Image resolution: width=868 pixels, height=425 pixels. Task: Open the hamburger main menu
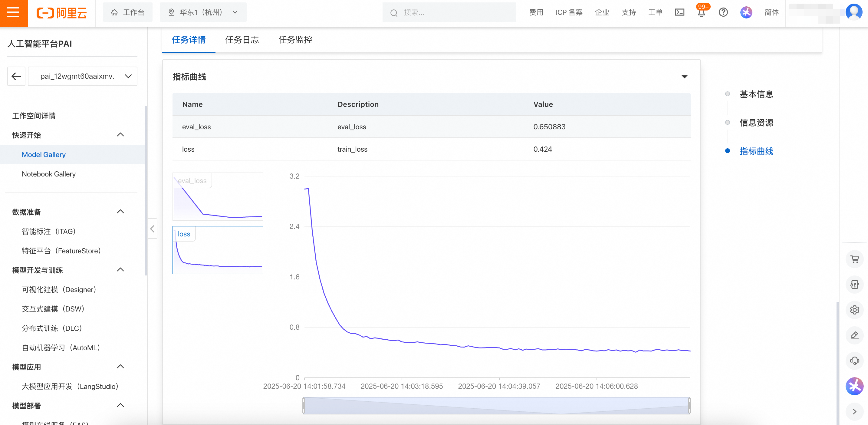click(x=14, y=13)
